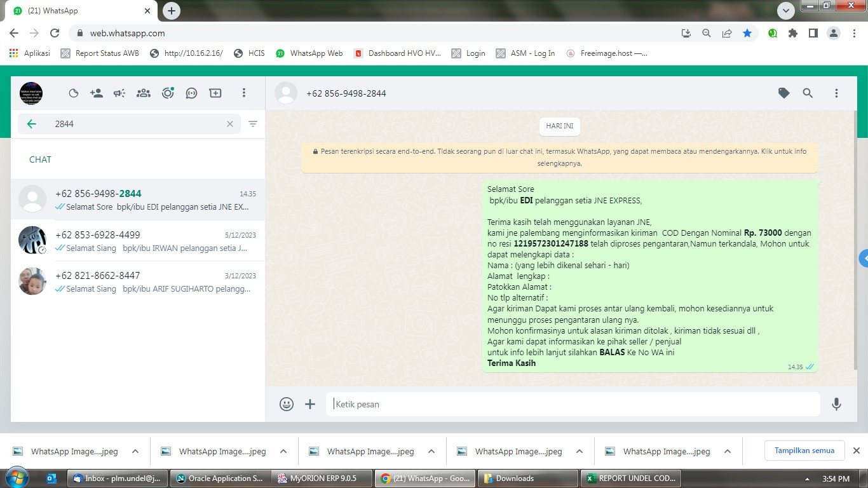Search within the conversation

808,93
